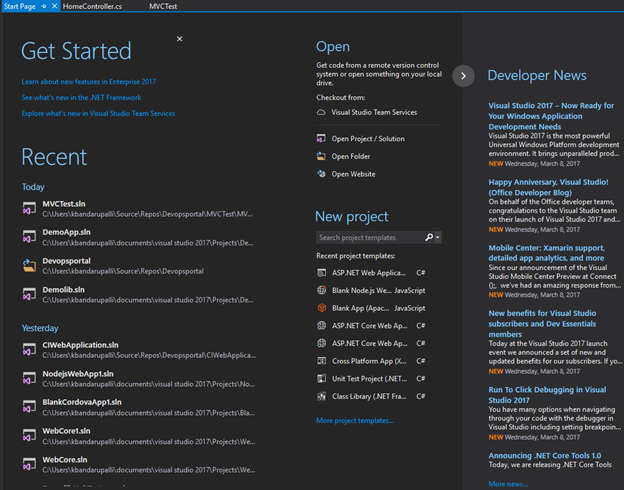Click the Blank App (Apache Cordova) template icon
The image size is (624, 490).
tap(321, 308)
